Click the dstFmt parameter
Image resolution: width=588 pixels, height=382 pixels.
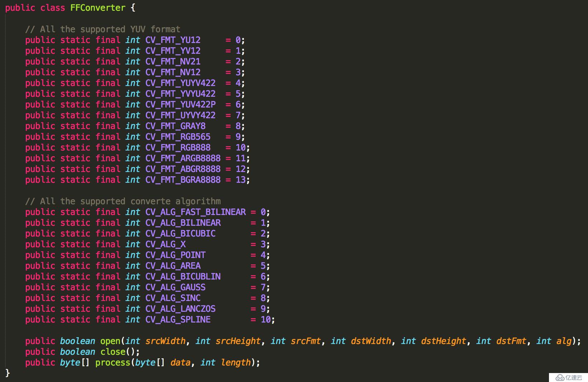[x=511, y=341]
